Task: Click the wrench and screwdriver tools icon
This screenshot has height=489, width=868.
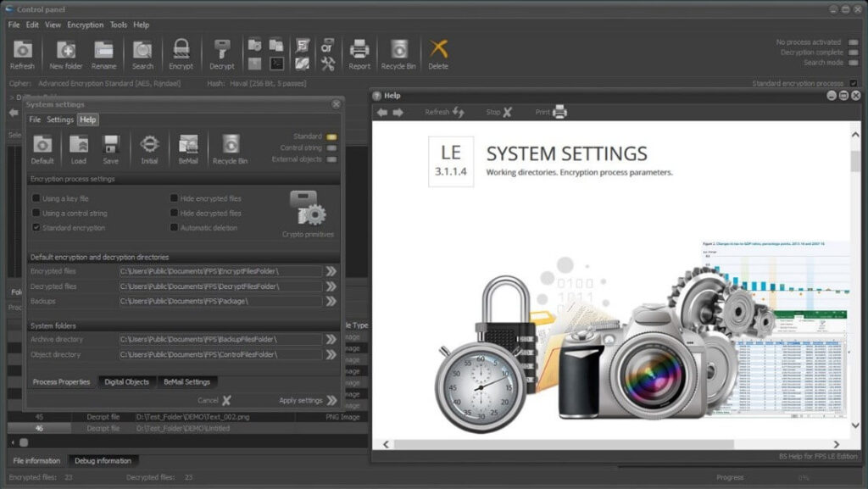Action: click(328, 64)
